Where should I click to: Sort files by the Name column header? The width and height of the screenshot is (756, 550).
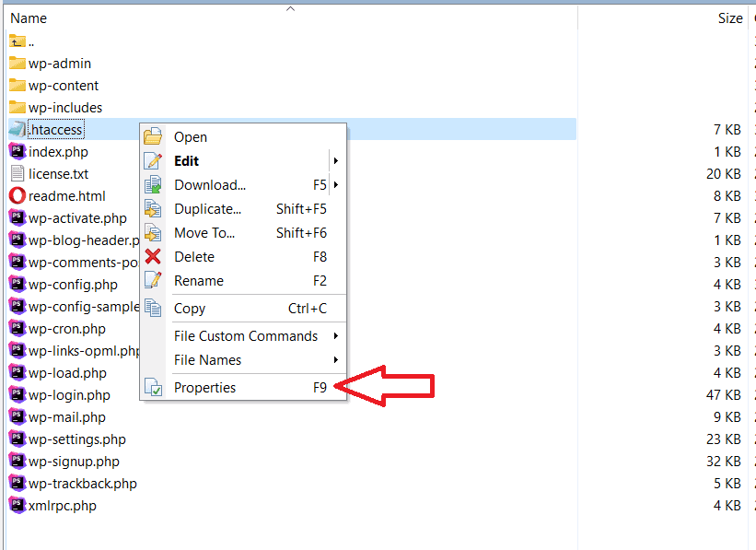(29, 18)
